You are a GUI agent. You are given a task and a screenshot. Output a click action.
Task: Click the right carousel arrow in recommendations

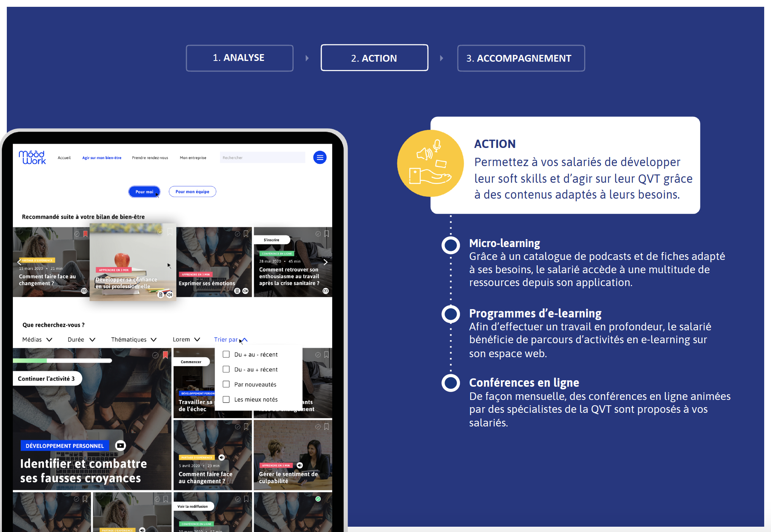[x=325, y=262]
